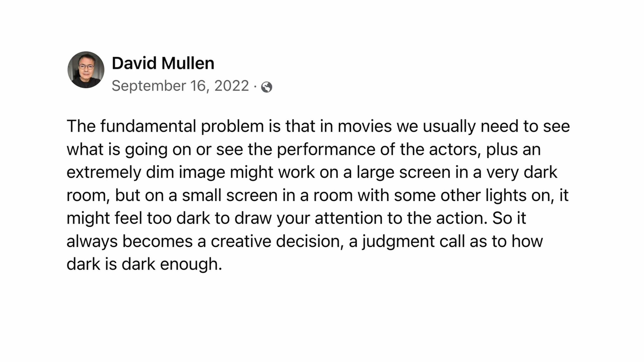
Task: Click the word "problem" in the first line
Action: 232,126
